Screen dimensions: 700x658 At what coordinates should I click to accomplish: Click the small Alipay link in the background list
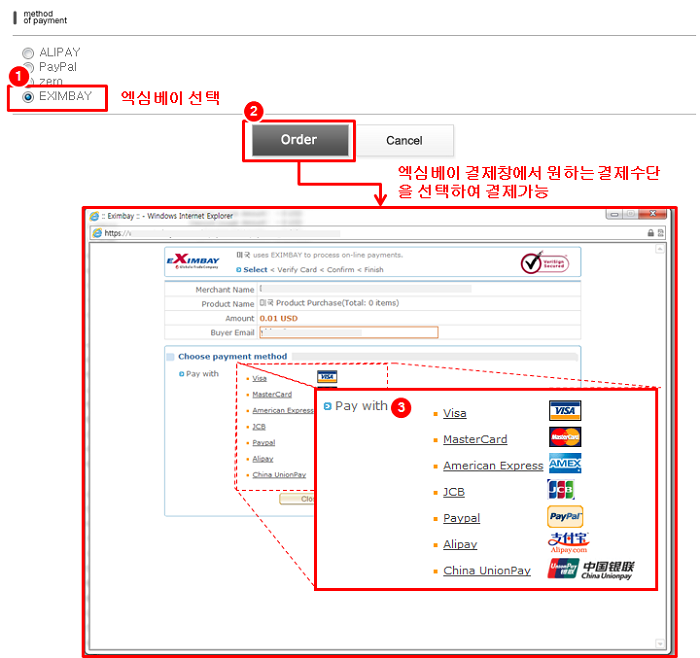[x=262, y=459]
